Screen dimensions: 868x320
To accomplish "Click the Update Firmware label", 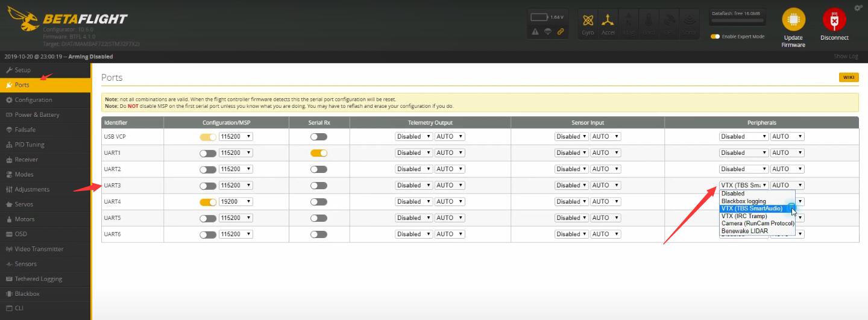I will click(793, 41).
